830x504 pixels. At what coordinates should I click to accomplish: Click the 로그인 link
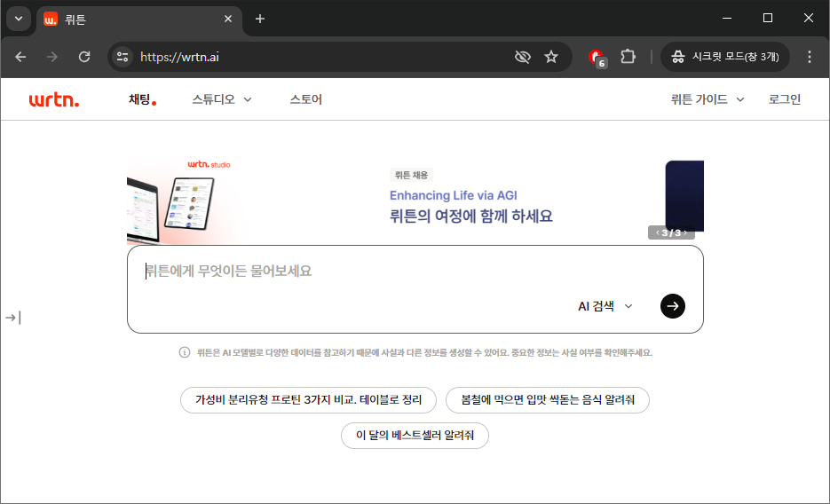coord(785,99)
